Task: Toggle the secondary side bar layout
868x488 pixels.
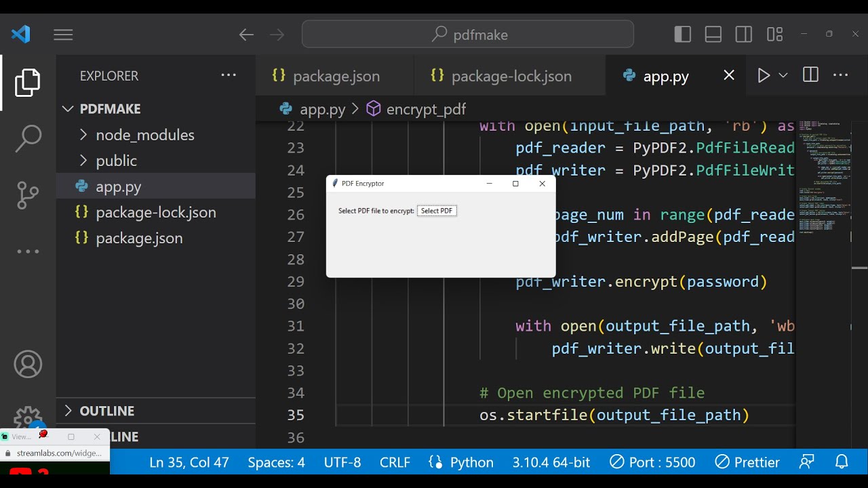Action: (744, 35)
